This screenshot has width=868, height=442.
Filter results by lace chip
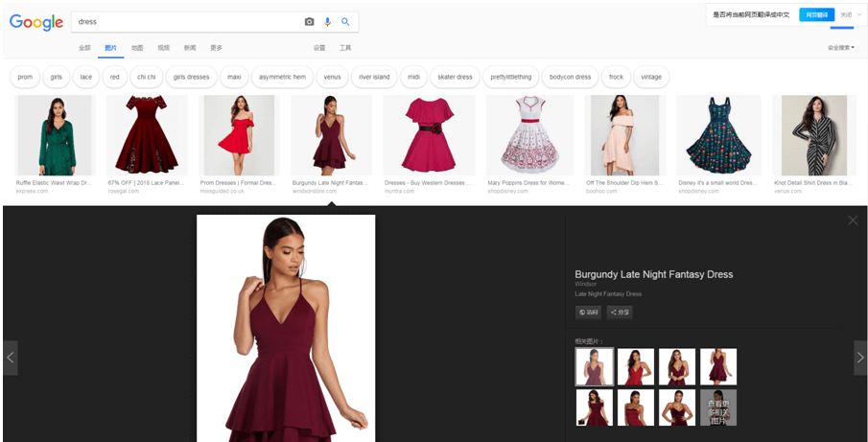tap(86, 77)
